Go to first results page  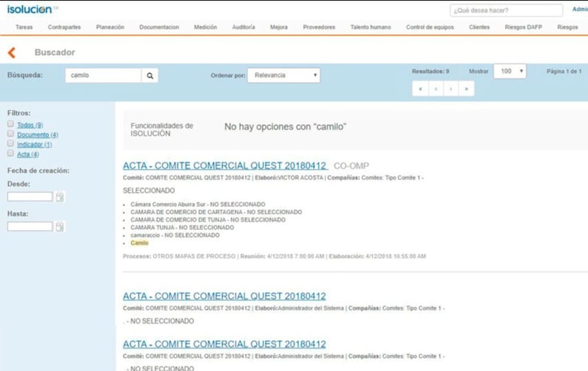(x=421, y=89)
